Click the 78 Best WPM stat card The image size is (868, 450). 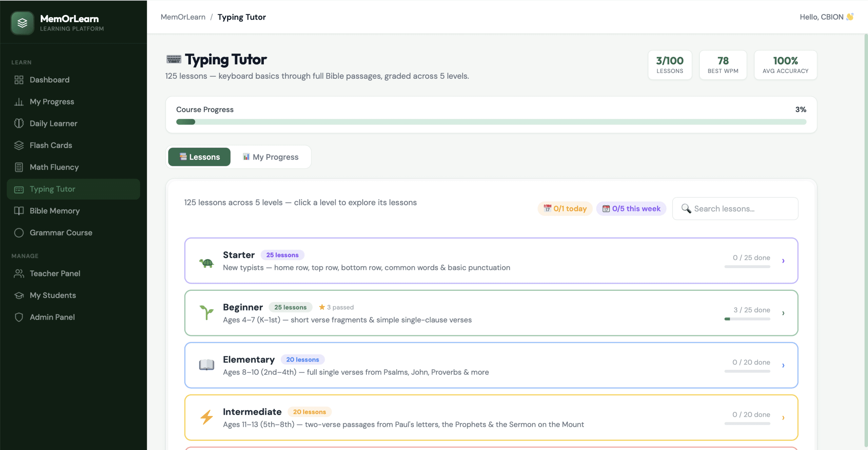[x=723, y=65]
